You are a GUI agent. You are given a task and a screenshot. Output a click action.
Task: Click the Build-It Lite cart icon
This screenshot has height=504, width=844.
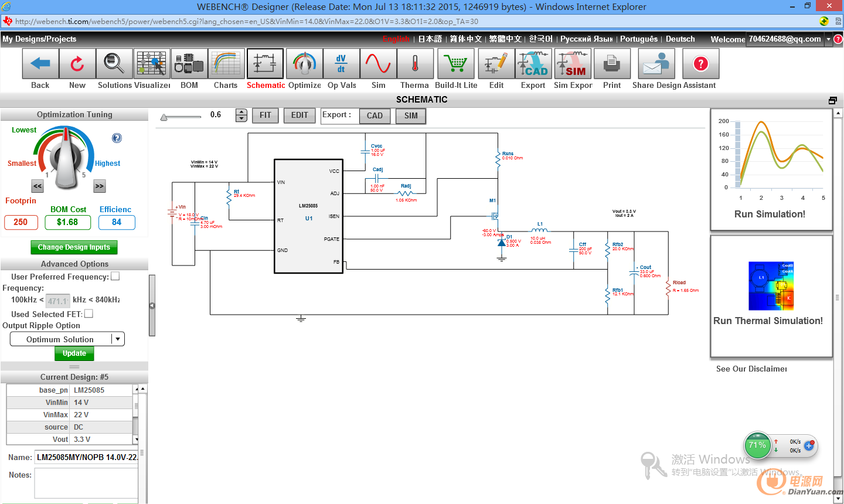pyautogui.click(x=456, y=63)
